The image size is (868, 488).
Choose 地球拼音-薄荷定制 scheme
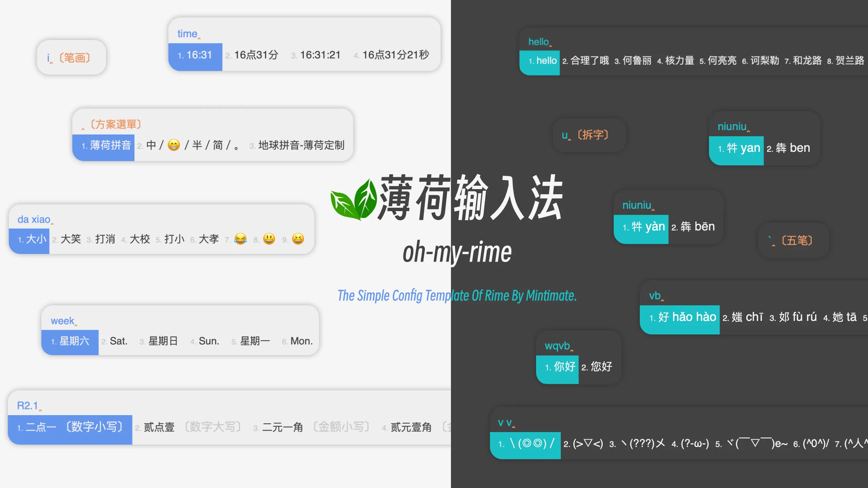[x=301, y=145]
